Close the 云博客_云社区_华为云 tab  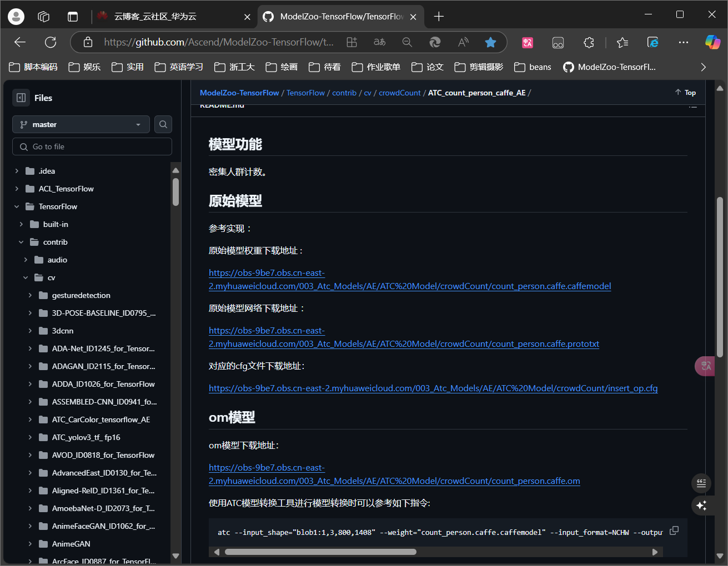tap(247, 17)
